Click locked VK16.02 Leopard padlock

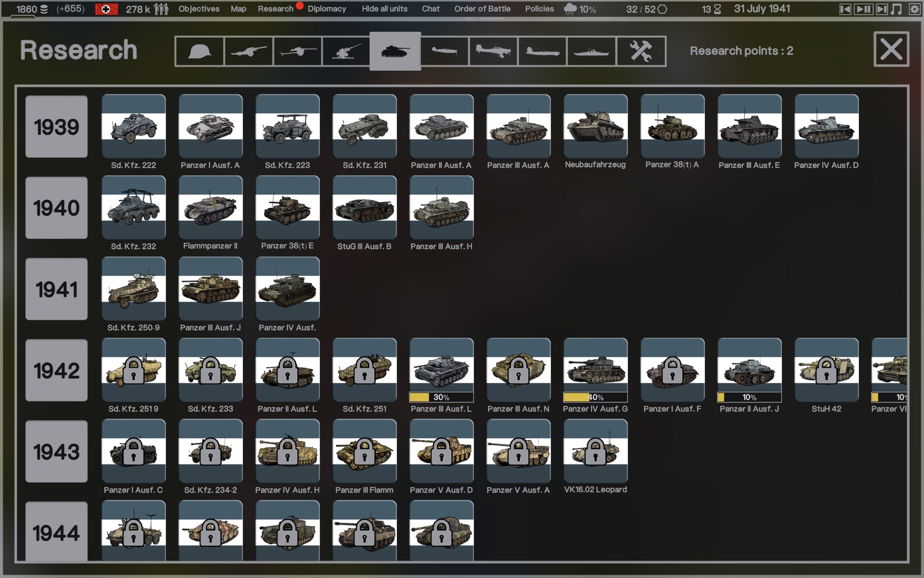pos(596,452)
